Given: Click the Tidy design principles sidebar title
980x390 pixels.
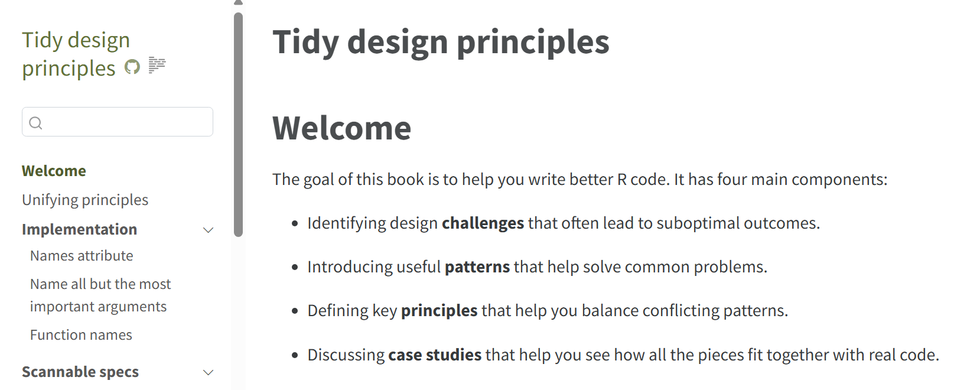Looking at the screenshot, I should pos(76,54).
